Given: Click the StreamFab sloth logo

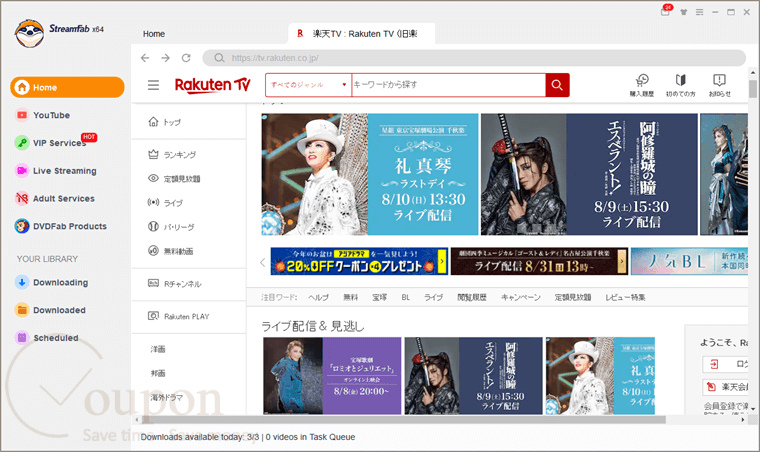Looking at the screenshot, I should pos(29,33).
